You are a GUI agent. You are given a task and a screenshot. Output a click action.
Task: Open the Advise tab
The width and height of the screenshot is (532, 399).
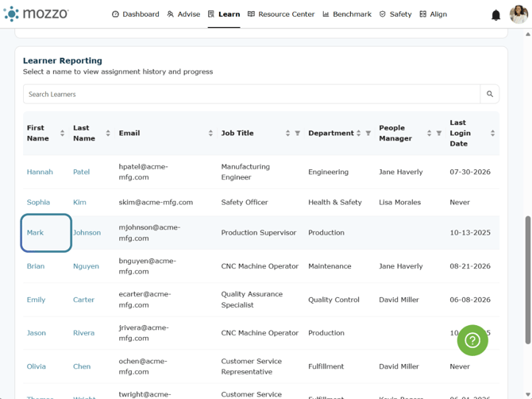[x=183, y=14]
